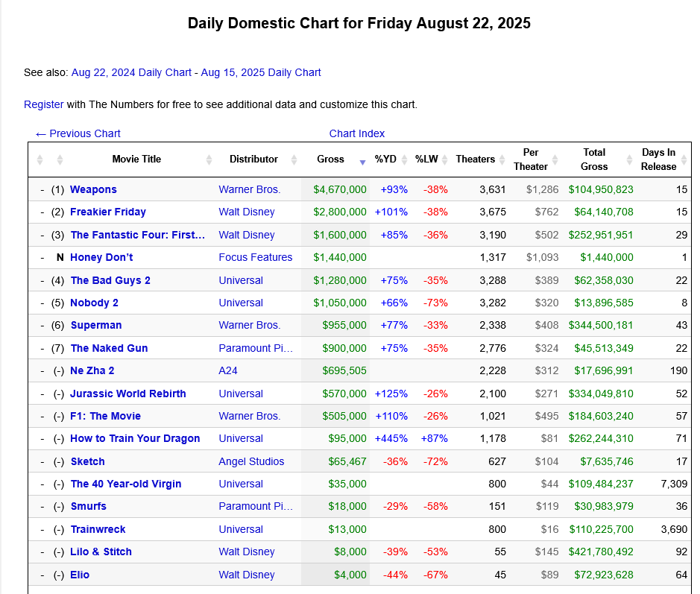Open Focus Features distributor link

(x=256, y=257)
